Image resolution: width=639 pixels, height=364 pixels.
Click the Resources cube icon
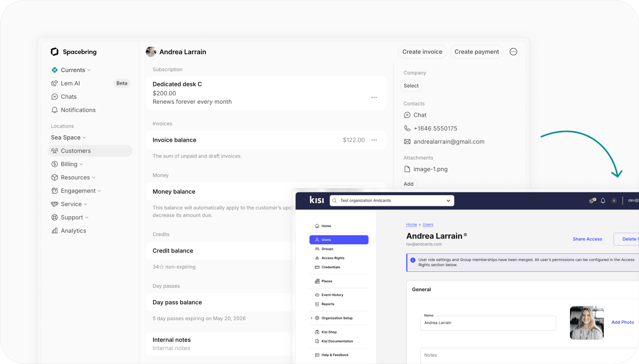click(x=55, y=177)
